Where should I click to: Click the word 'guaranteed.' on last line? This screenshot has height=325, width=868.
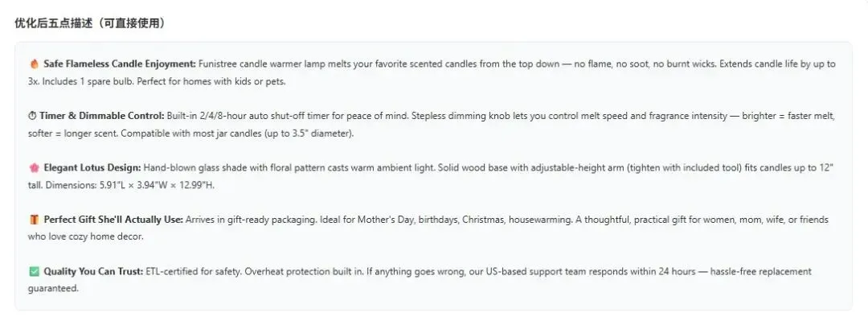pos(53,289)
